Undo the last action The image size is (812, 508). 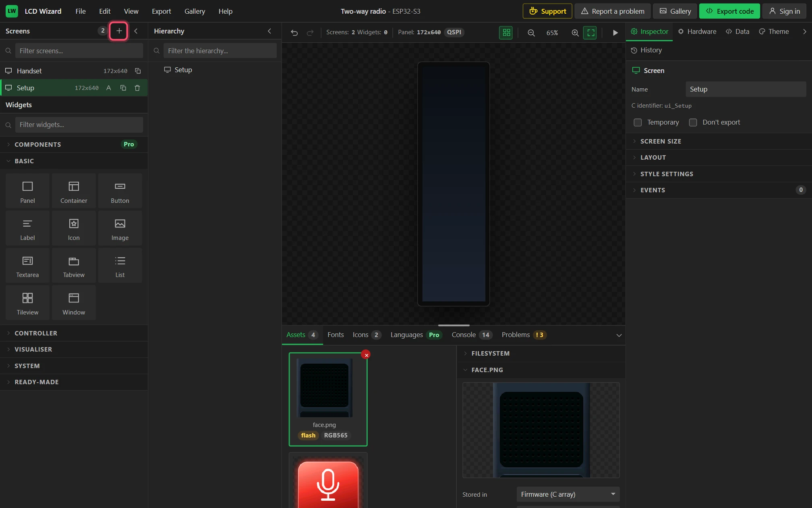[x=294, y=33]
